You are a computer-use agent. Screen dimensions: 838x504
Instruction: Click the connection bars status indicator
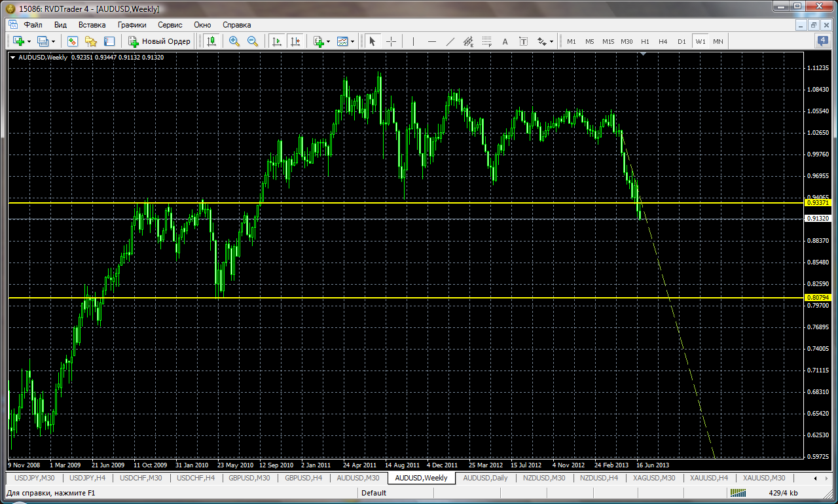click(737, 493)
